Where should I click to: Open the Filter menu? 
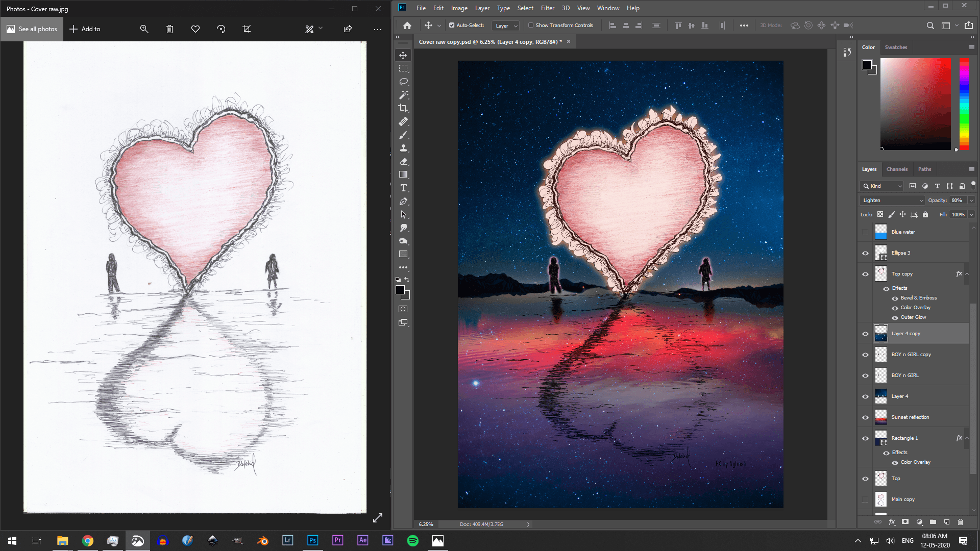coord(547,8)
